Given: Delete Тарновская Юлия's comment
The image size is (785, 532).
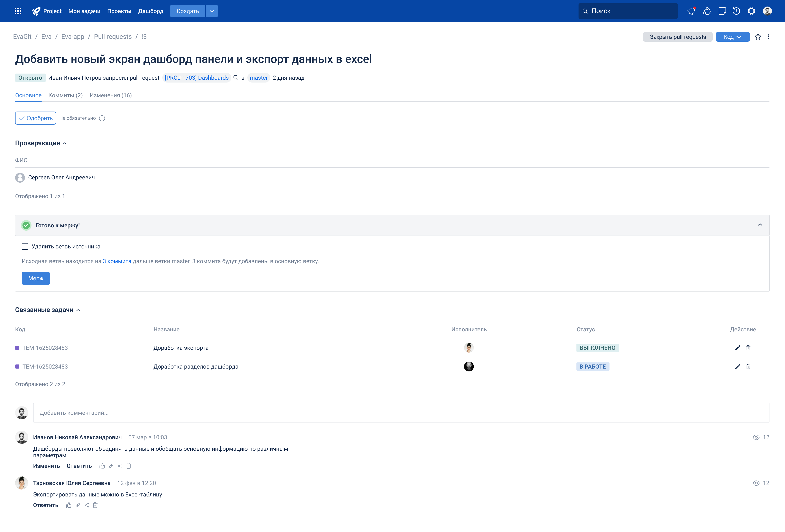Looking at the screenshot, I should click(95, 505).
